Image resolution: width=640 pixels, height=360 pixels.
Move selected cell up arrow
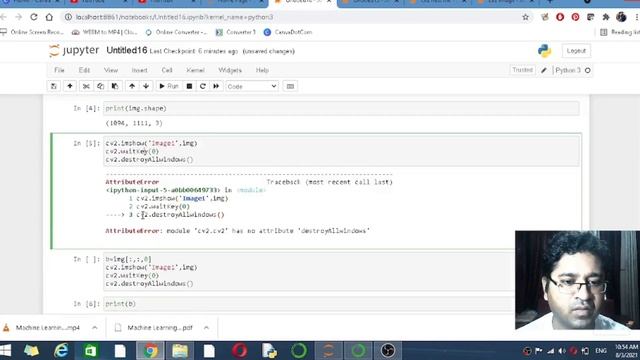[132, 86]
